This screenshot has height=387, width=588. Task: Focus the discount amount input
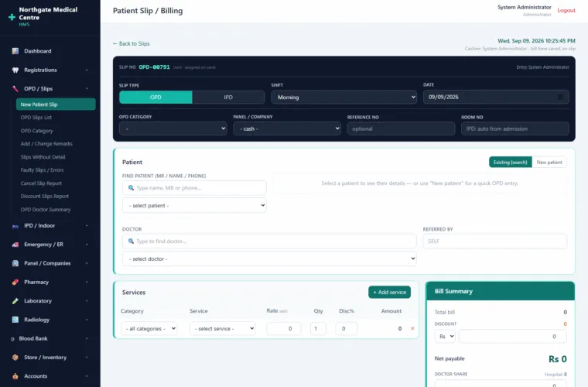pos(513,337)
